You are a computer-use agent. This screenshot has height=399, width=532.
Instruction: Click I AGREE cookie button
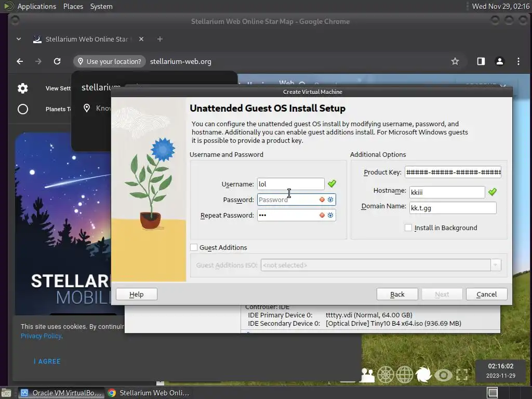(x=47, y=362)
